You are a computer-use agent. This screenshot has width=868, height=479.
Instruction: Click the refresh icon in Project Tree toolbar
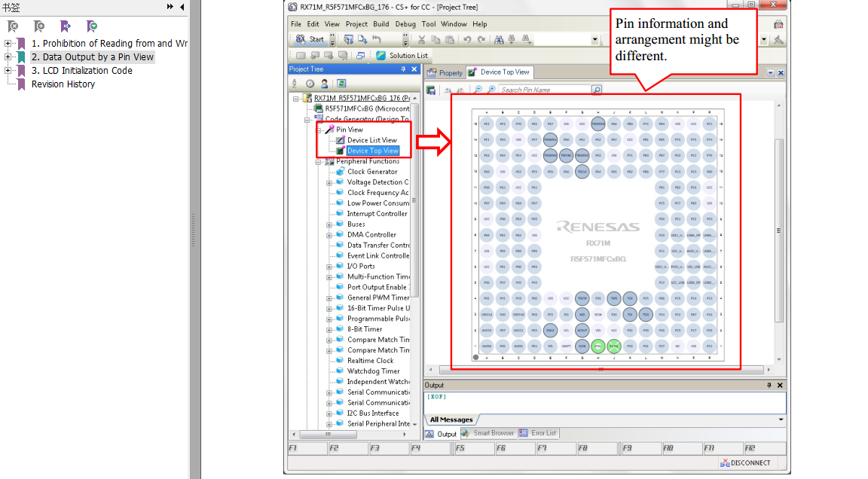click(x=341, y=84)
